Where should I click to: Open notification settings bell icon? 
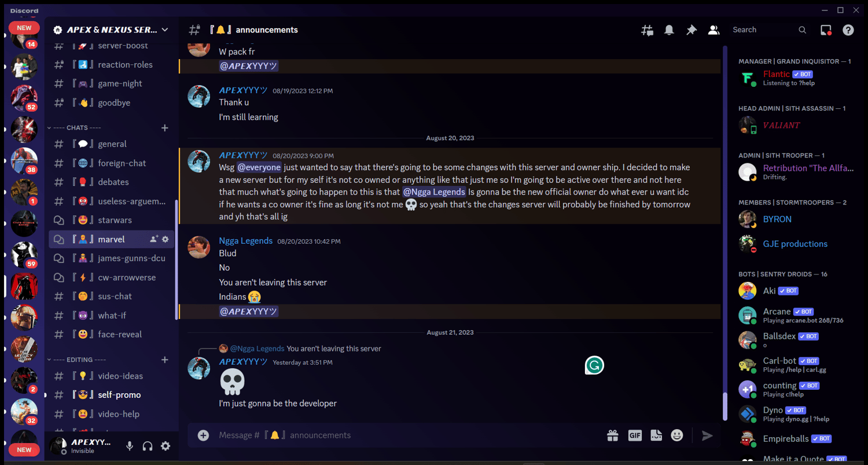[669, 30]
